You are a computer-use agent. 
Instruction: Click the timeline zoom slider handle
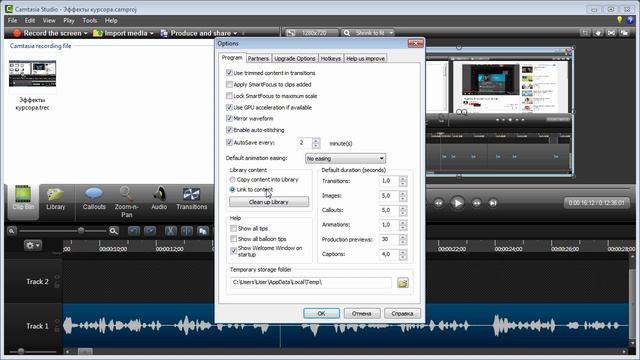click(x=81, y=231)
